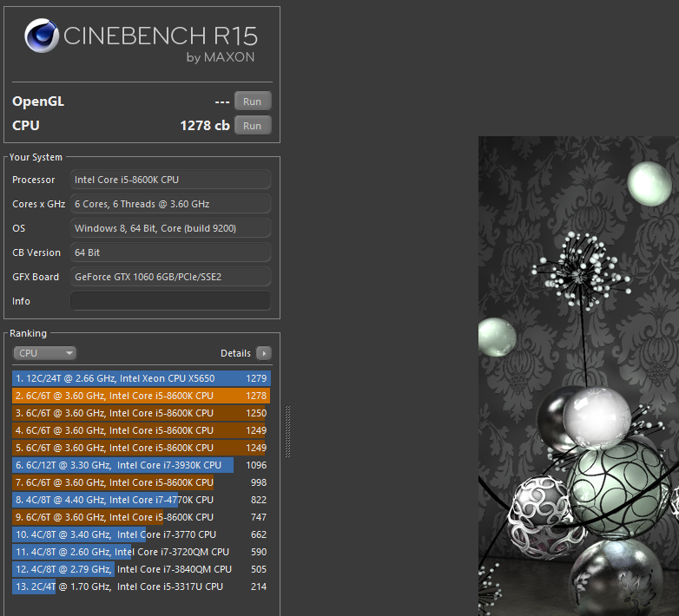Select ranking row 1 Intel Xeon X5650

coord(142,378)
